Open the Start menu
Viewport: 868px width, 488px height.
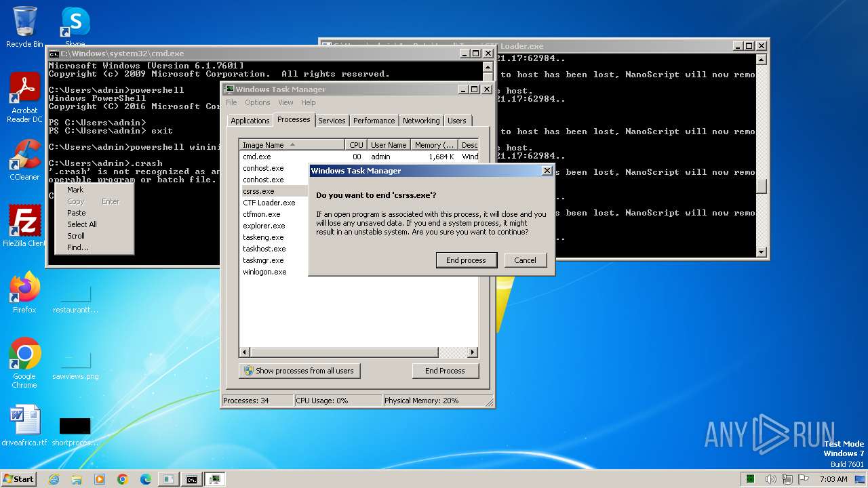coord(18,479)
